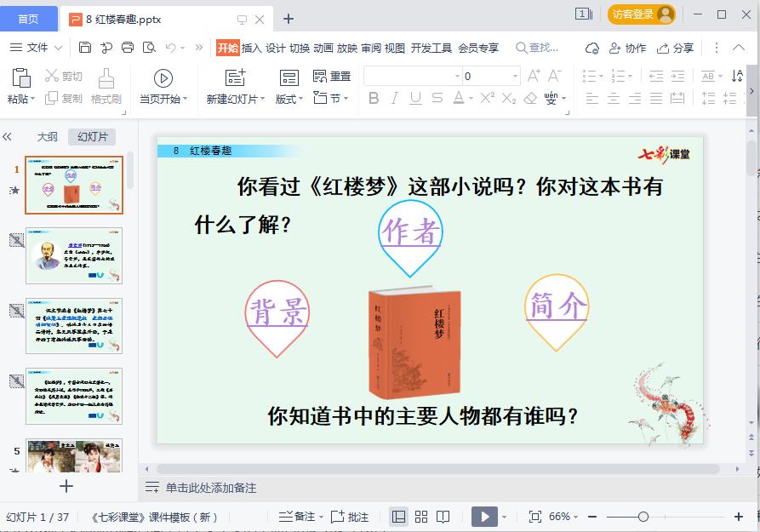Start slideshow with play button in status bar
Screen dimensions: 760x532
pos(484,517)
